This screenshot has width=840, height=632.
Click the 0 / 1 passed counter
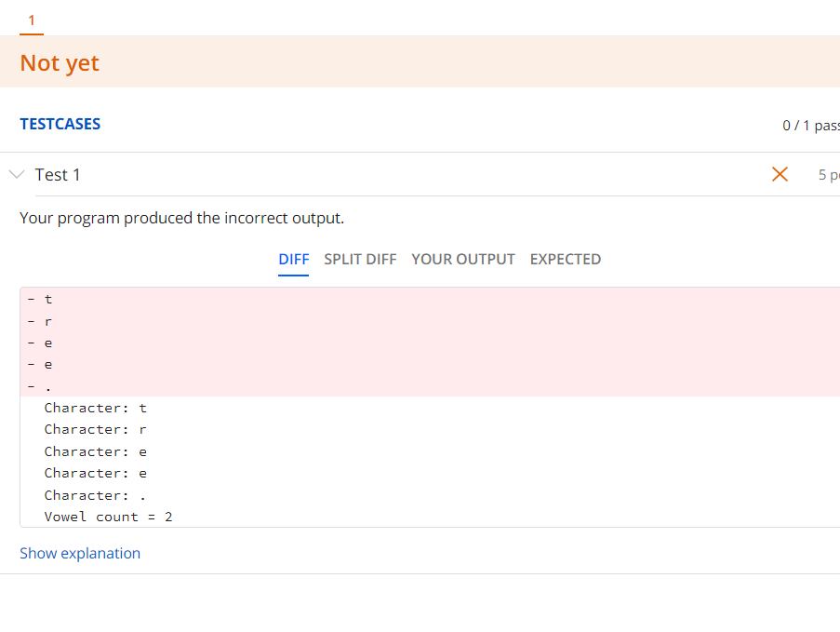(x=814, y=124)
